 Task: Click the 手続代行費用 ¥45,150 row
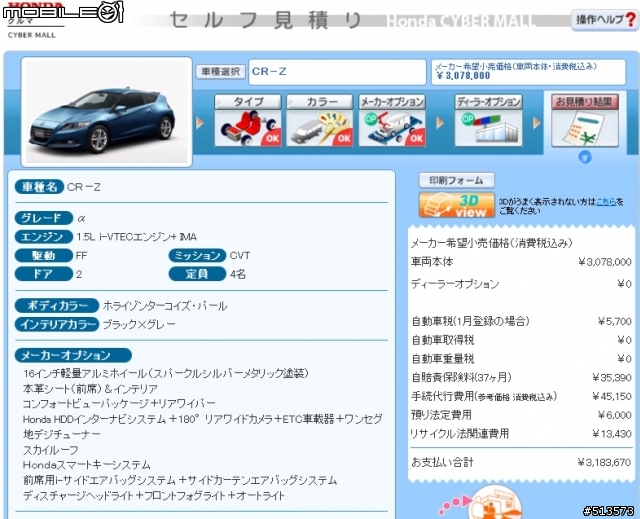tap(521, 397)
